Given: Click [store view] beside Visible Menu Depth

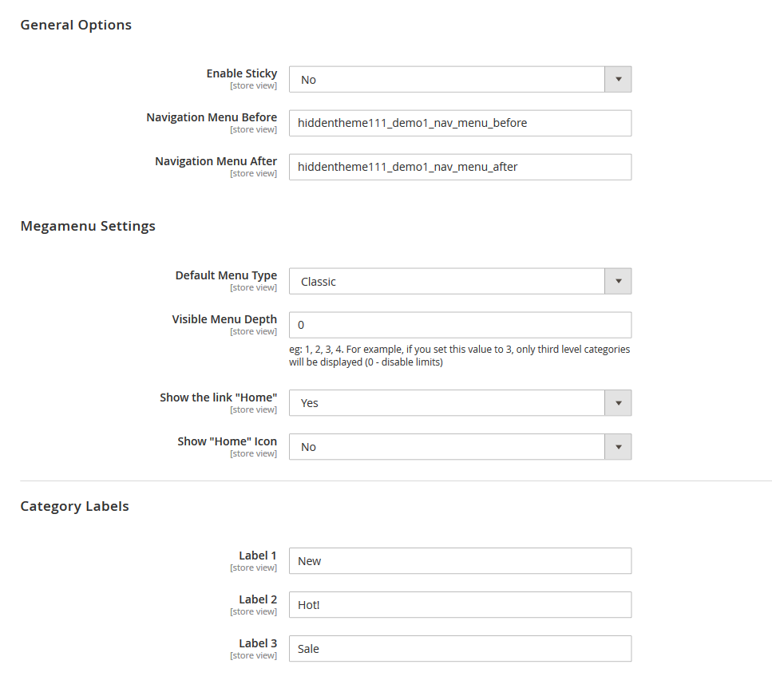Looking at the screenshot, I should click(x=254, y=331).
